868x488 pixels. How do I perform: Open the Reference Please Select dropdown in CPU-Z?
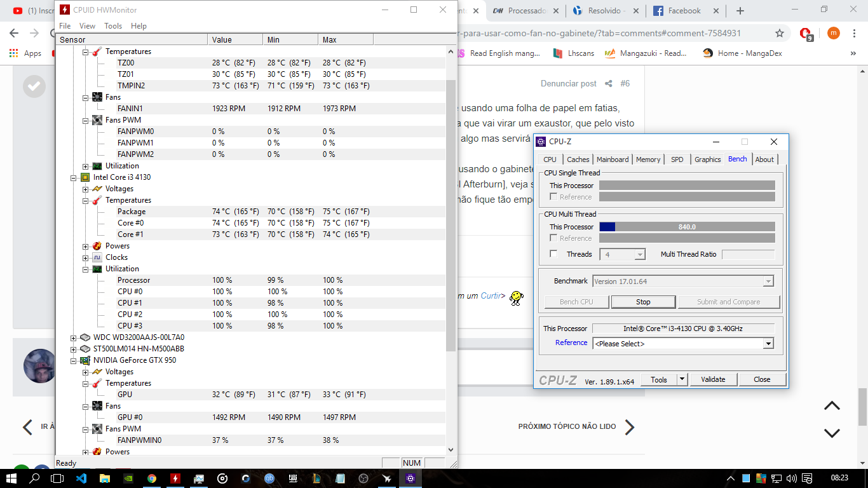click(x=768, y=344)
